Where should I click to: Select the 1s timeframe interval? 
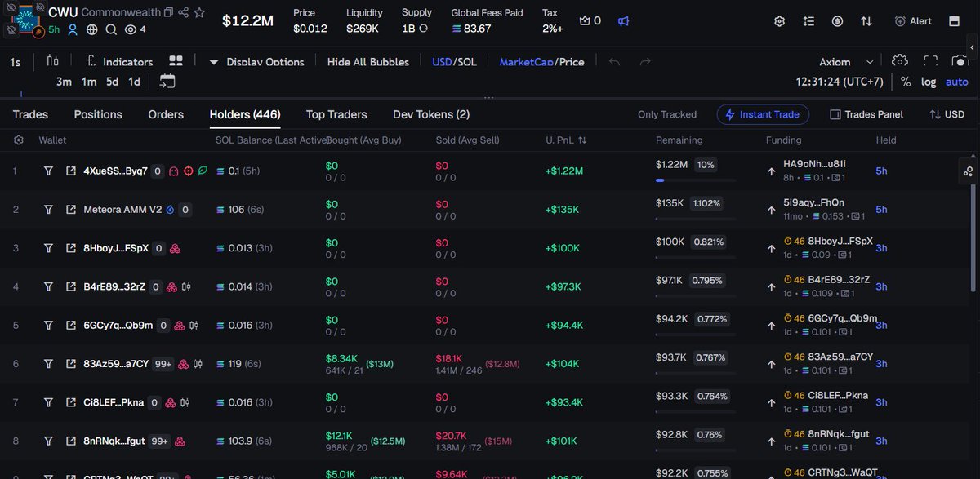click(15, 62)
